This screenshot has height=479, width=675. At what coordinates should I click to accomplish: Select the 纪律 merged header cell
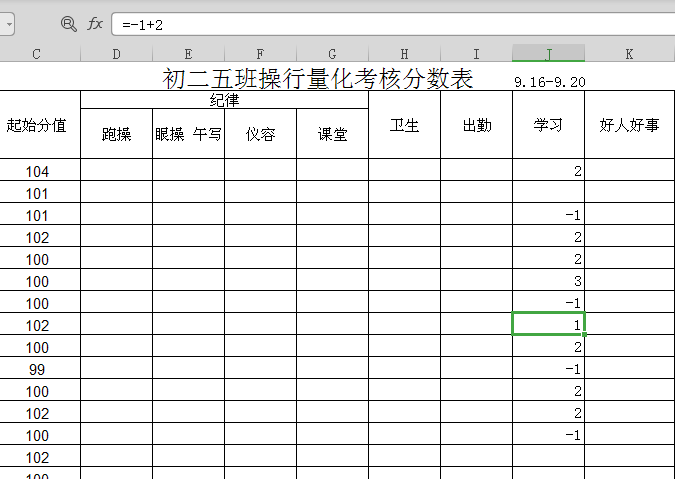pos(224,100)
